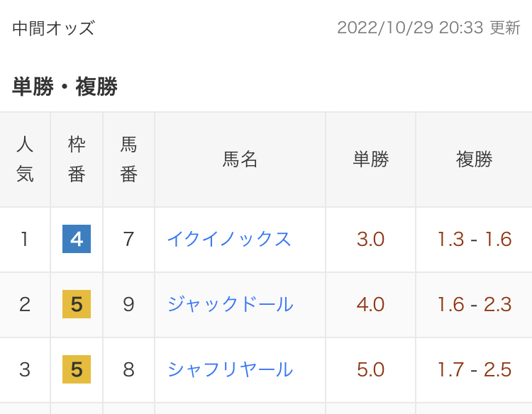Select the 1.7 - 2.5 place odds
The height and width of the screenshot is (414, 532).
[474, 369]
